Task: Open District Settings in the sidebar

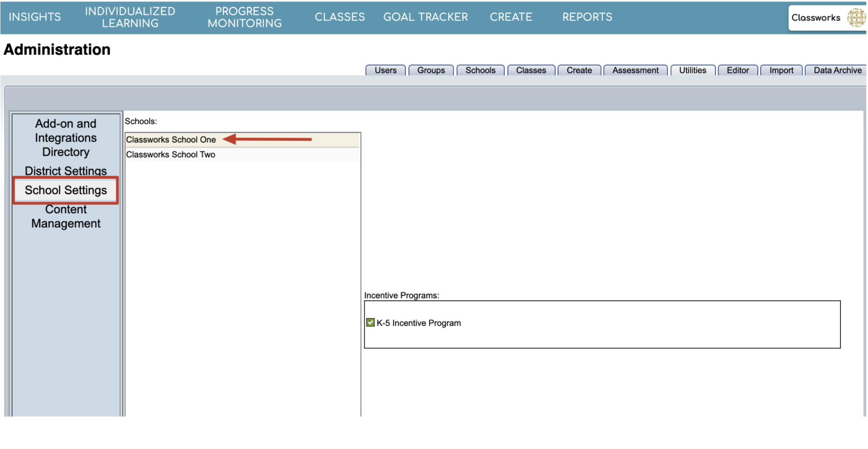Action: tap(66, 171)
